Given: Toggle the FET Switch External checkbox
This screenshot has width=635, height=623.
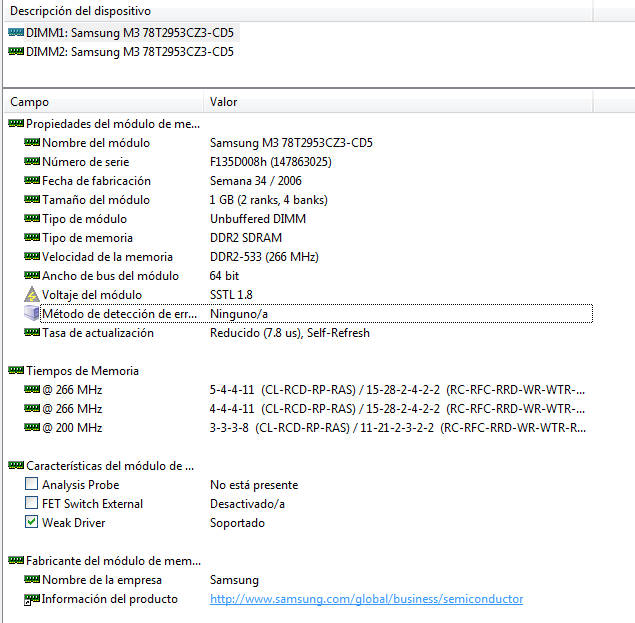Looking at the screenshot, I should [32, 503].
